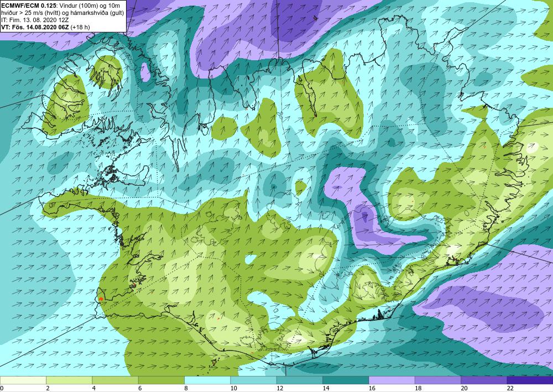Click the 'ECMWF/ECM 0.125' title text
The image size is (553, 392).
[29, 6]
